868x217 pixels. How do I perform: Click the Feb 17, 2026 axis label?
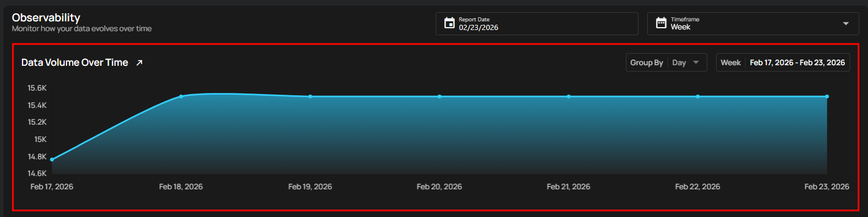[x=52, y=186]
